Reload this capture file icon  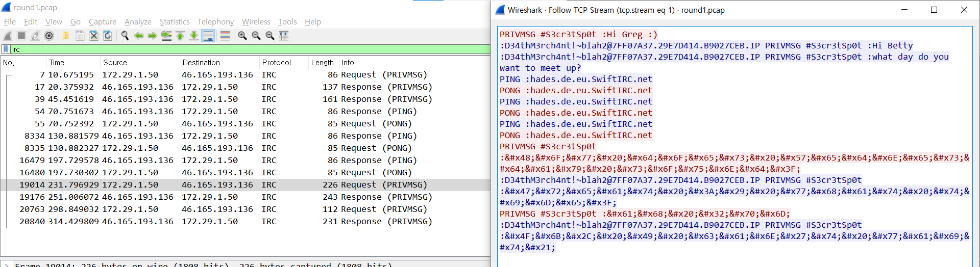pos(107,36)
